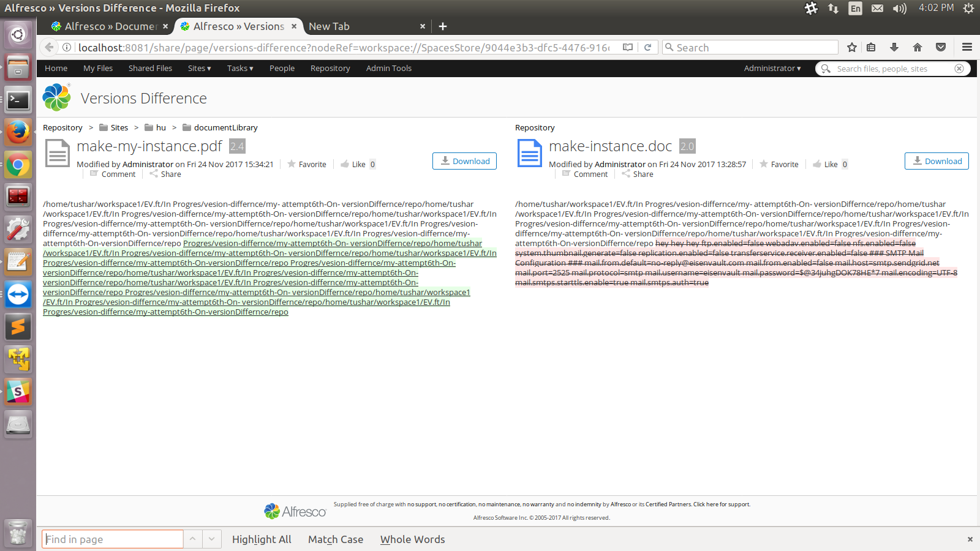Open Admin Tools

pos(389,68)
